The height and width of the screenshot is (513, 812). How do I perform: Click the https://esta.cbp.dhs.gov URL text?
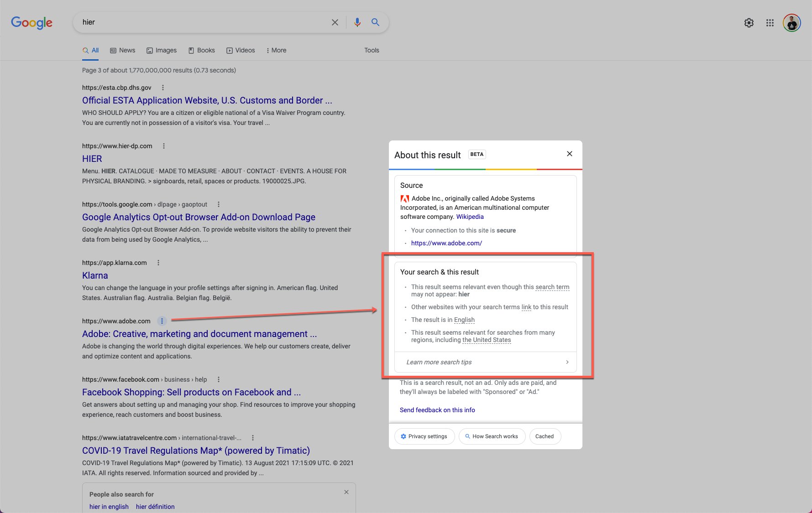tap(117, 88)
